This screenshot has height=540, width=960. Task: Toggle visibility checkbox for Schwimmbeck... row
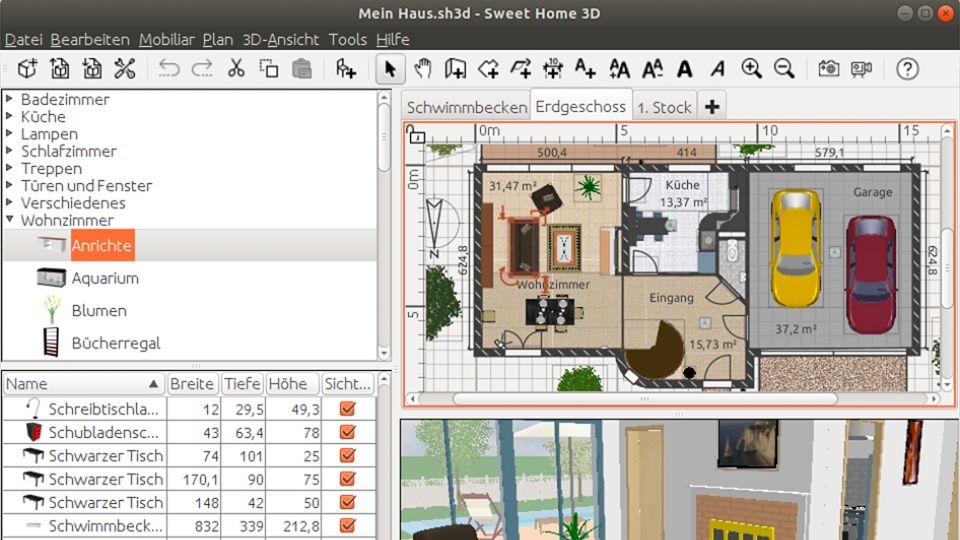(348, 525)
